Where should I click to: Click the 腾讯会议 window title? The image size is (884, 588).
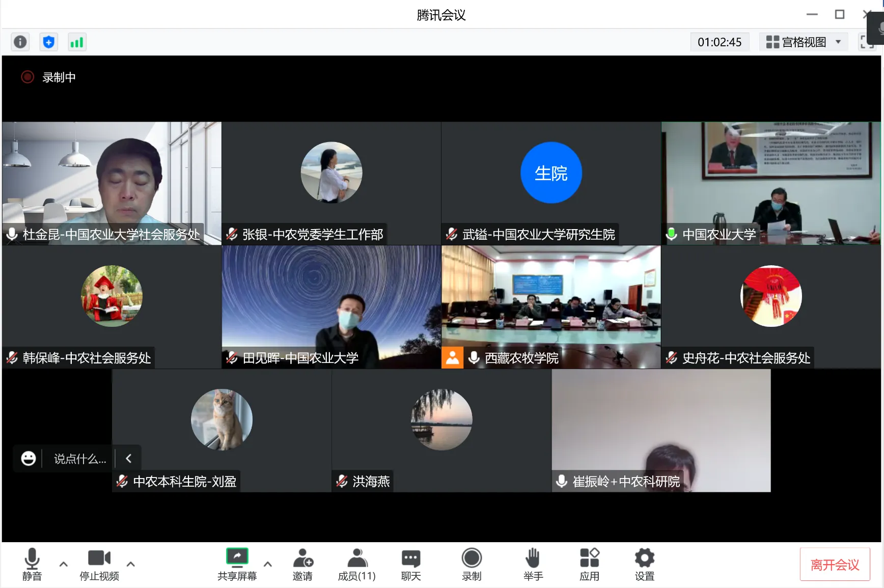point(441,15)
